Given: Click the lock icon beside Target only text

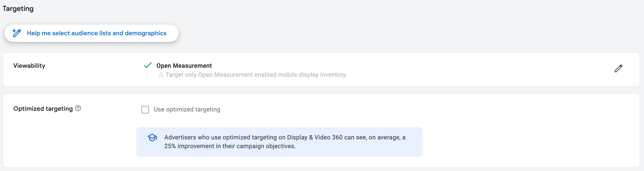Looking at the screenshot, I should click(x=161, y=75).
